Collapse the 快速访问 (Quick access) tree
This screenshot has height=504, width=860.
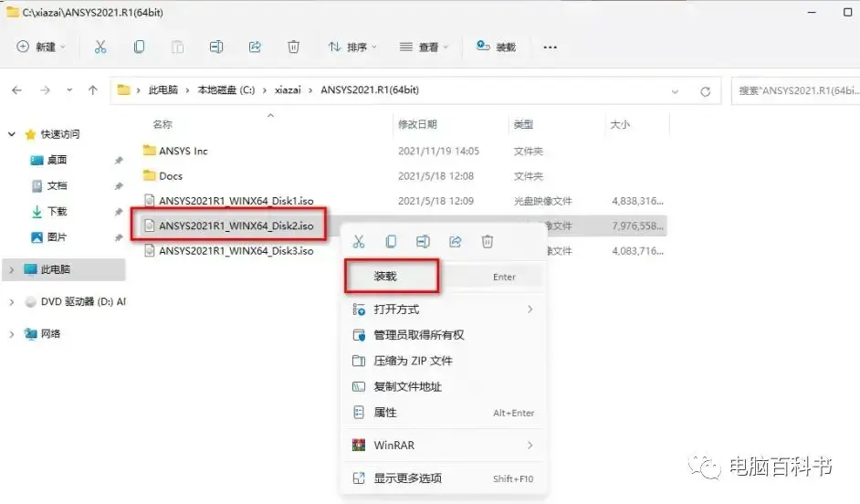[x=12, y=134]
